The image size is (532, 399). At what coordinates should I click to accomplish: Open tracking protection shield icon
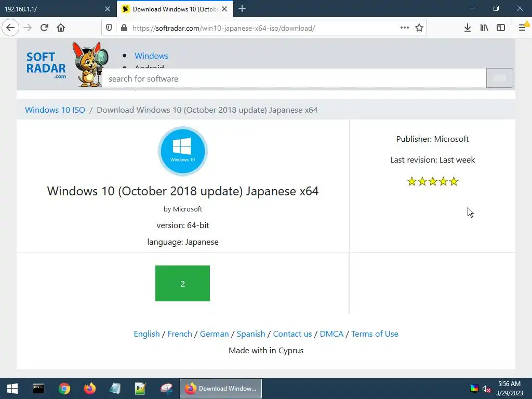click(109, 28)
